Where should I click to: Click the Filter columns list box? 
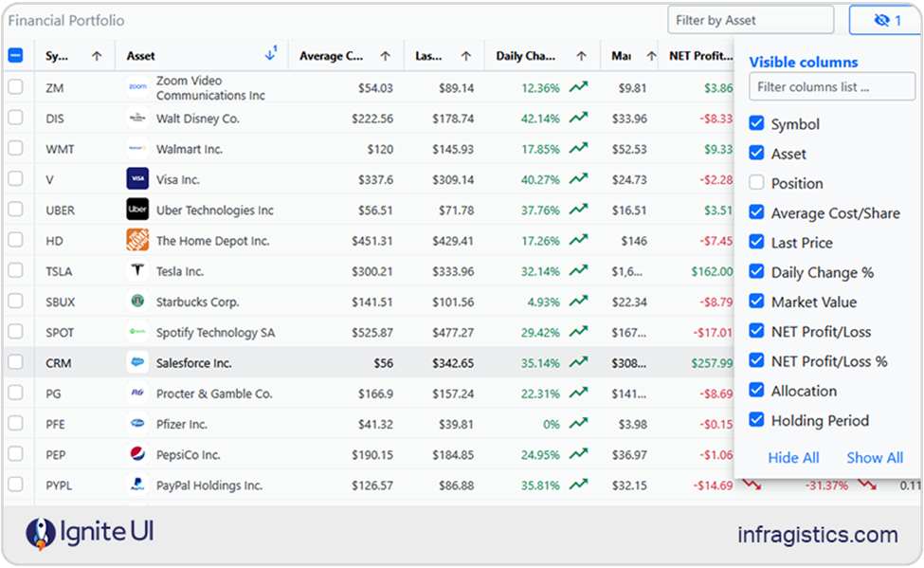pos(831,86)
